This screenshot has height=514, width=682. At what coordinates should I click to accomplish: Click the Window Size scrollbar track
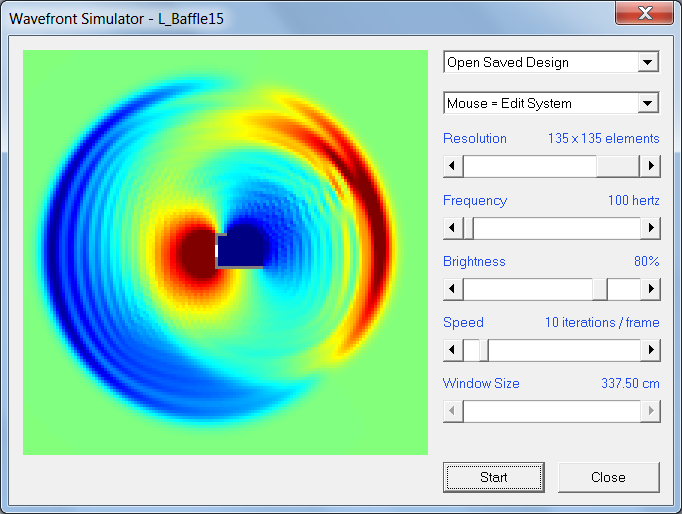[552, 411]
